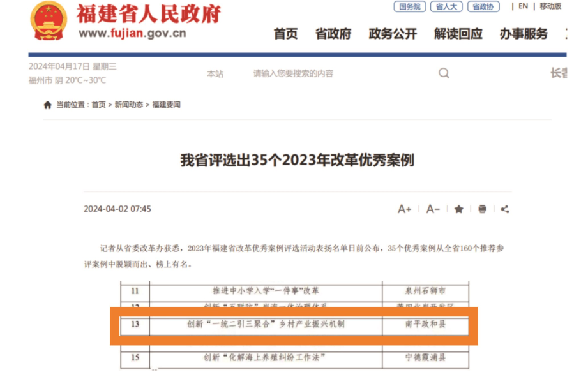Focus the search input field

pos(338,74)
